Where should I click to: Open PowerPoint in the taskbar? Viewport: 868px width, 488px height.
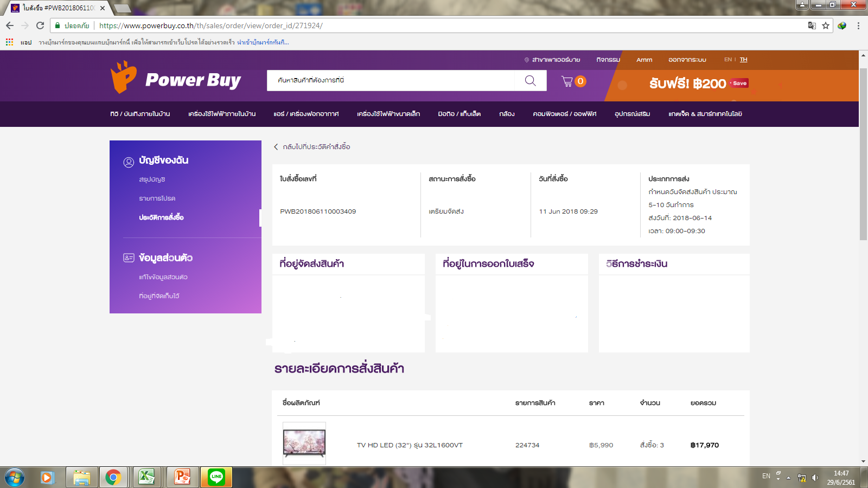183,477
